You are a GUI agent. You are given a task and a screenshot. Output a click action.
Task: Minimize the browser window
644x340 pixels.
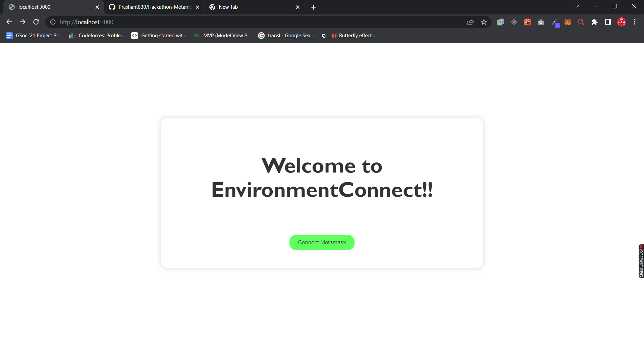click(596, 6)
